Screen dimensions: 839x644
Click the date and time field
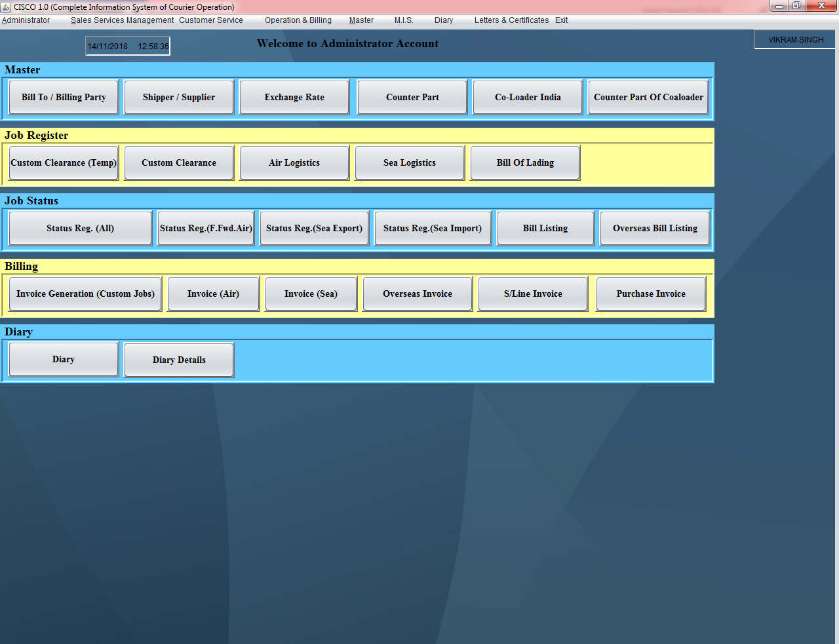pyautogui.click(x=128, y=47)
